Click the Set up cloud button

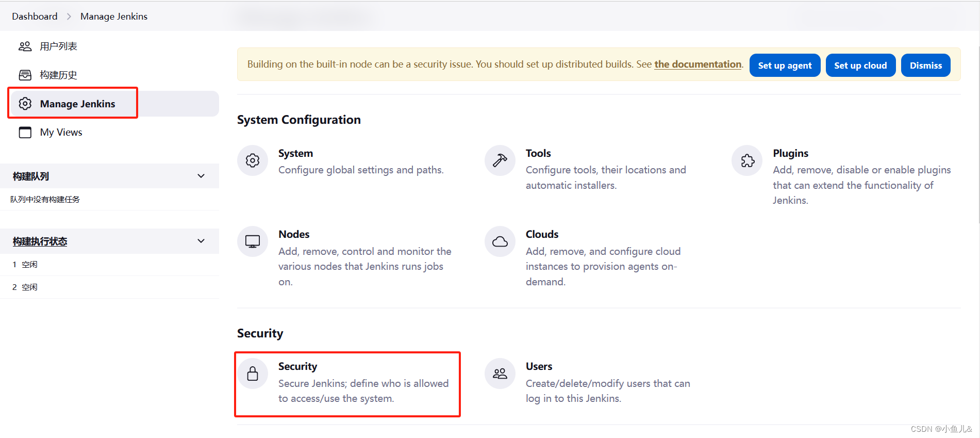pyautogui.click(x=860, y=66)
